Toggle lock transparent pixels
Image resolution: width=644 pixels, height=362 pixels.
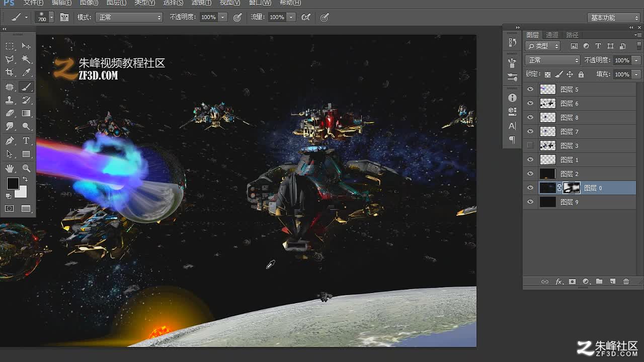pos(547,74)
